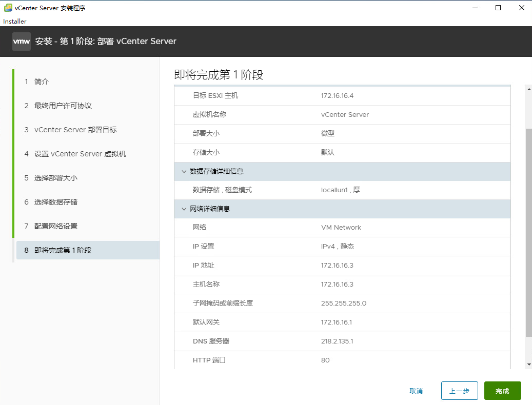This screenshot has width=532, height=405.
Task: Click the vertical scrollbar thumb
Action: (x=529, y=233)
